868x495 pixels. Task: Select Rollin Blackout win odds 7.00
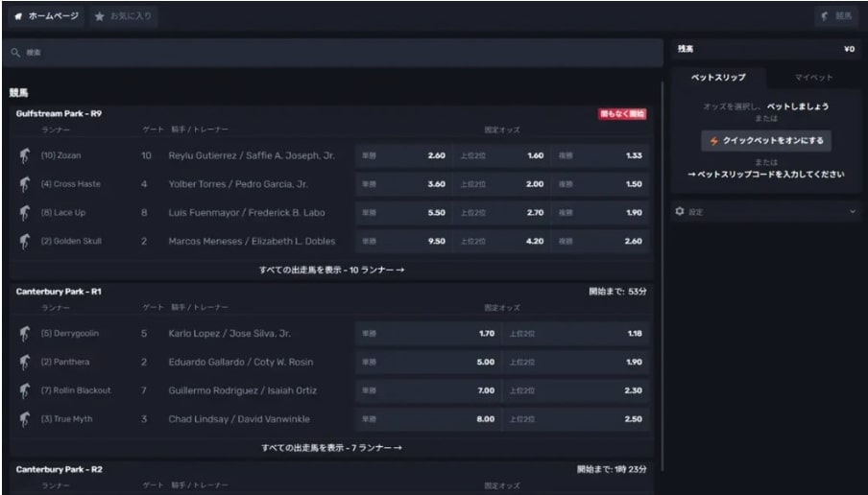pyautogui.click(x=428, y=390)
